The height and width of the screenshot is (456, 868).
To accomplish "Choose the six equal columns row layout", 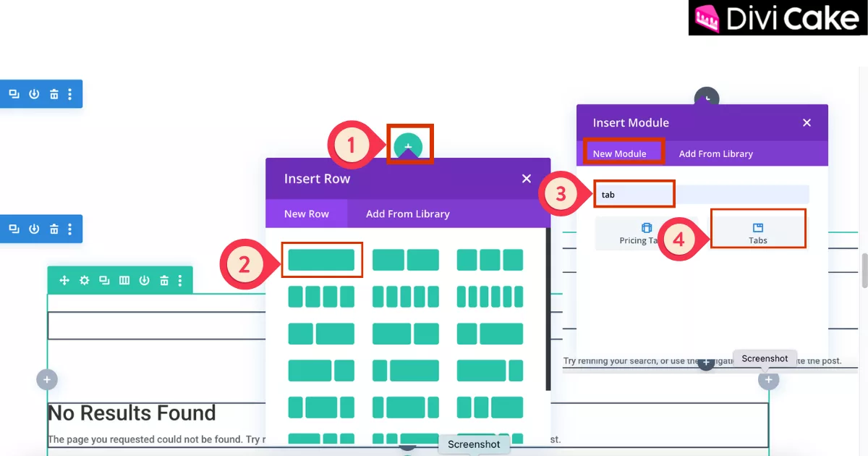I will (490, 297).
